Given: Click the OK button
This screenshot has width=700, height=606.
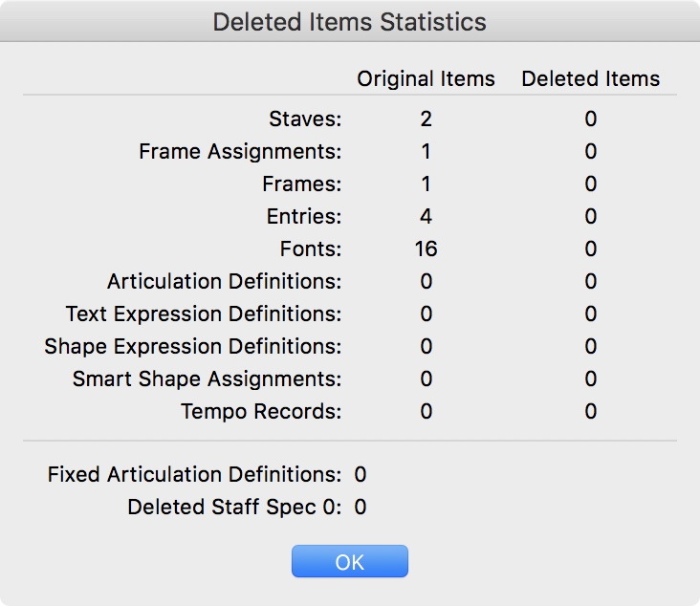Looking at the screenshot, I should click(349, 562).
